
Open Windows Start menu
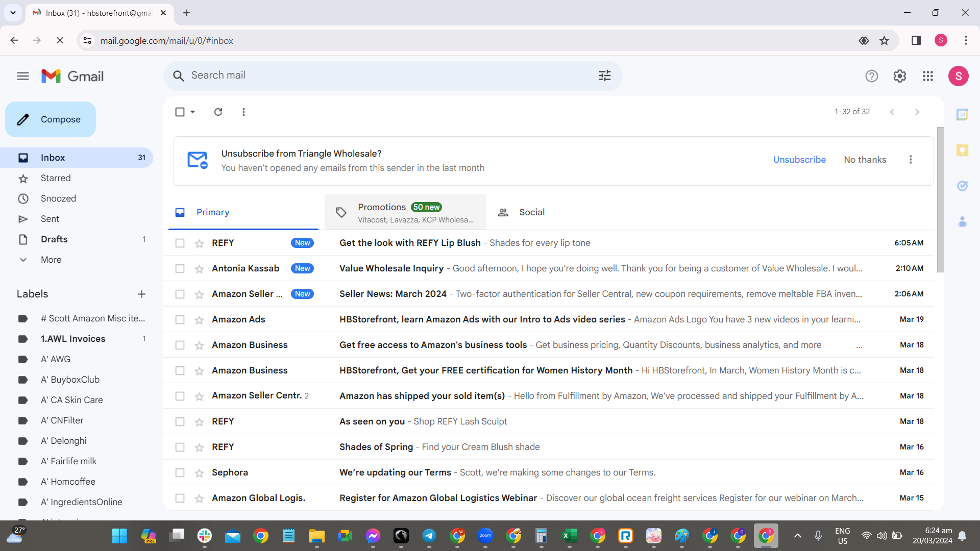pyautogui.click(x=119, y=536)
